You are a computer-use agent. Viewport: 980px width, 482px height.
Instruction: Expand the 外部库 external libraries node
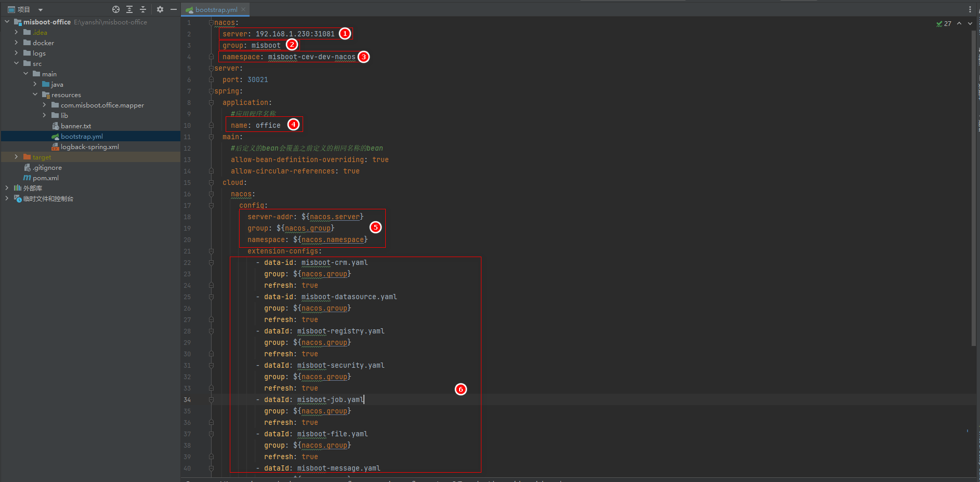click(x=7, y=188)
